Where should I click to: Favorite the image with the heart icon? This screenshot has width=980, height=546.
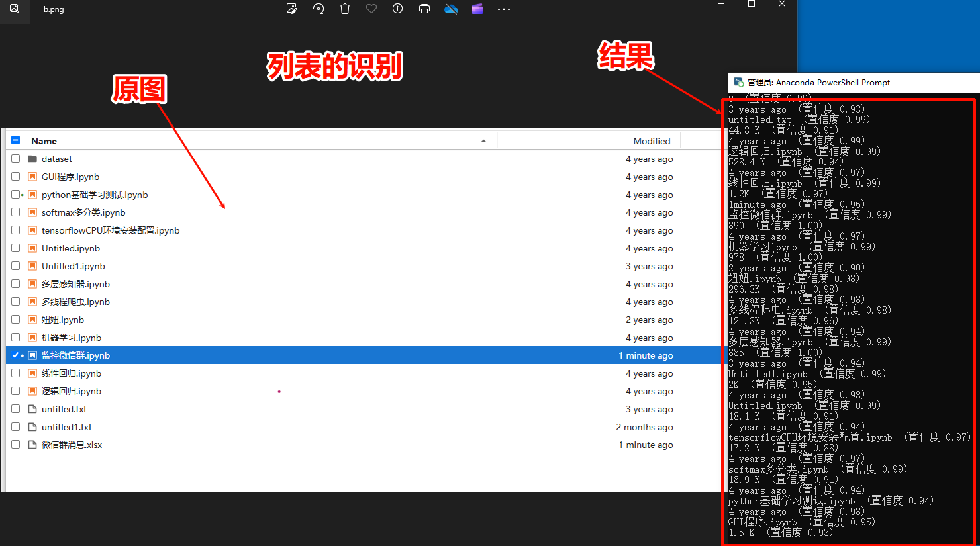pyautogui.click(x=371, y=9)
